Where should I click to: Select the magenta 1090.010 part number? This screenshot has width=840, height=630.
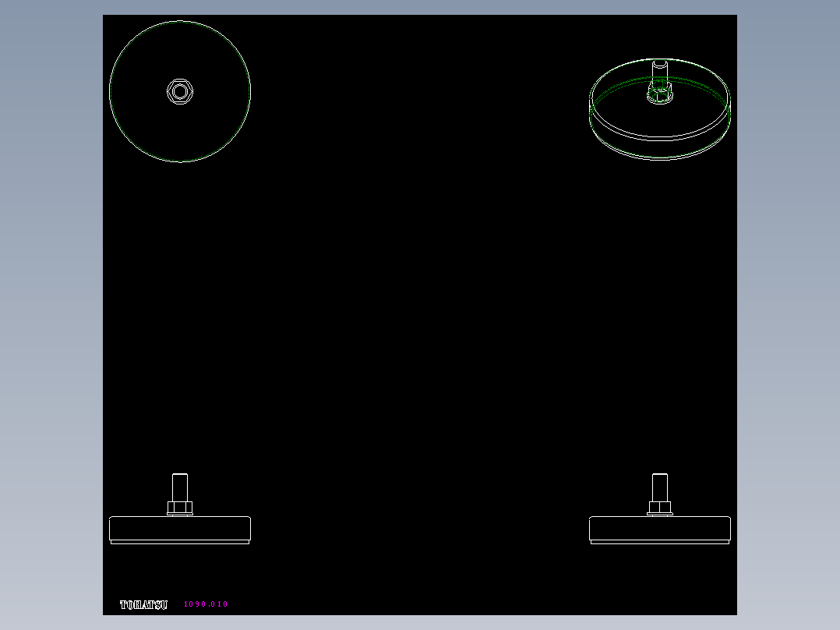206,604
